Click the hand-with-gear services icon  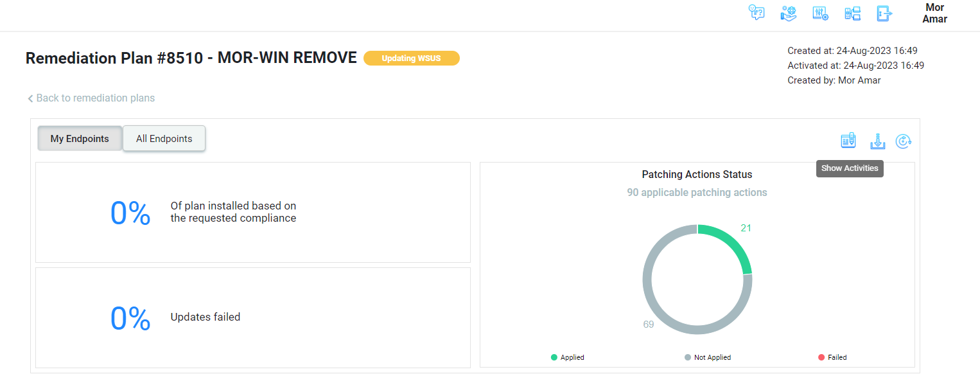[789, 13]
